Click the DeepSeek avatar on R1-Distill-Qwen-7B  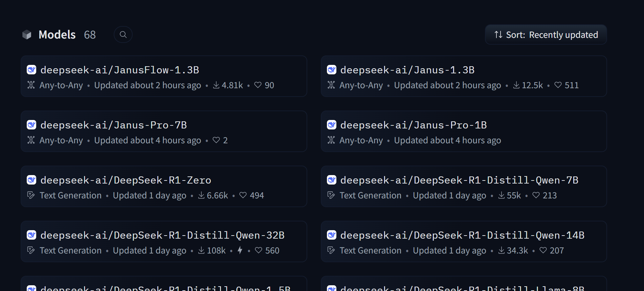tap(332, 180)
